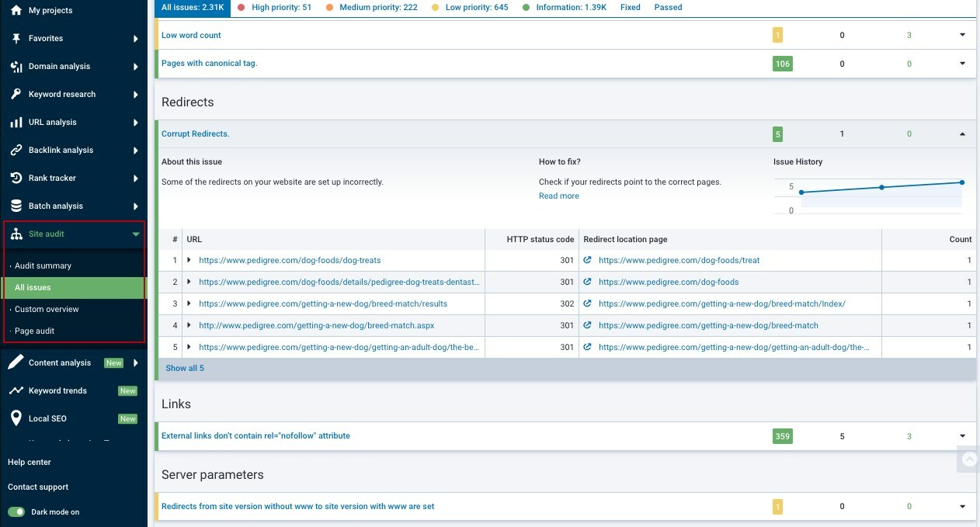
Task: Expand Pages with canonical tag row arrow
Action: click(963, 63)
